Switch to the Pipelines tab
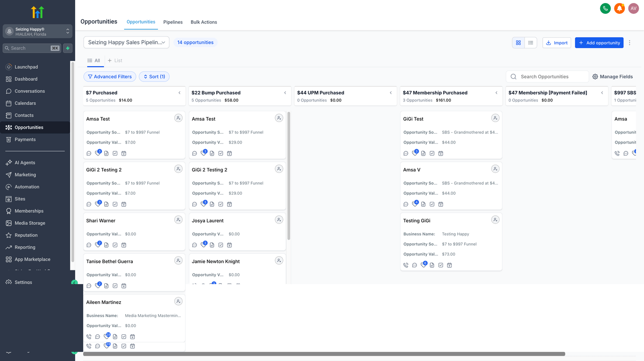 (x=173, y=22)
